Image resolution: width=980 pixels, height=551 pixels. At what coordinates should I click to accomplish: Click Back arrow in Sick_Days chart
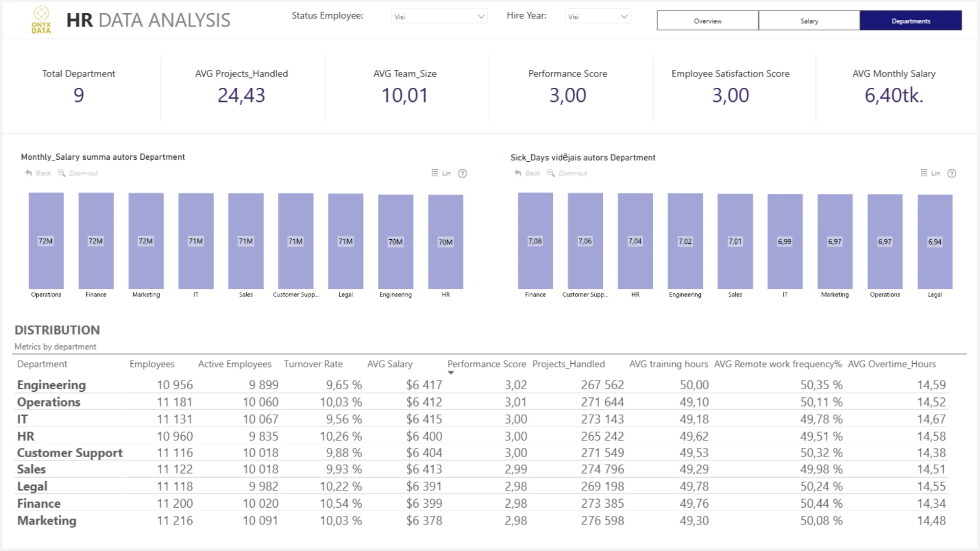coord(518,173)
